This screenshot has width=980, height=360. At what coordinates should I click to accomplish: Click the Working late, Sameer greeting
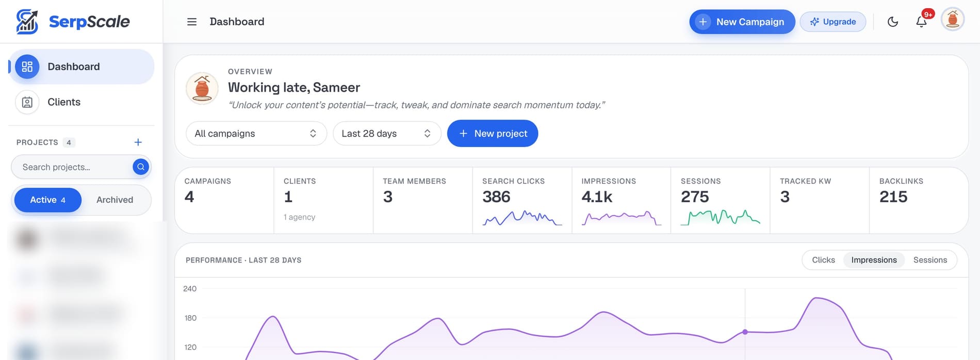click(x=294, y=88)
